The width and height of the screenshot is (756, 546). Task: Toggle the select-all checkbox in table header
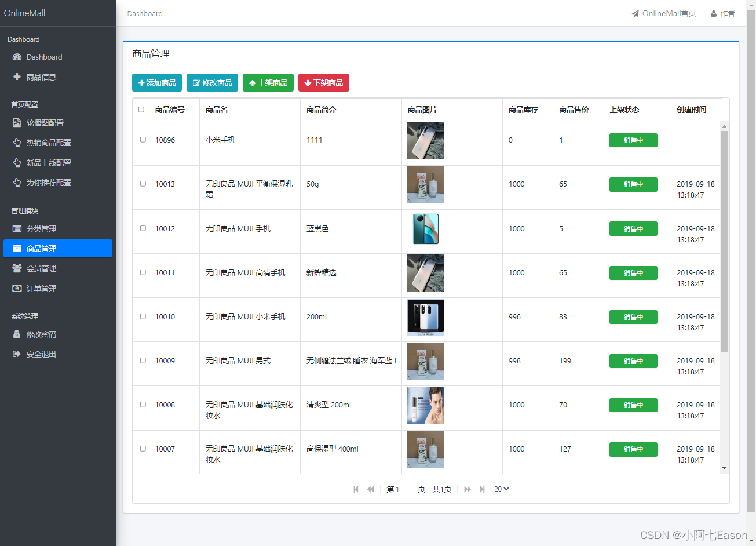click(x=140, y=108)
